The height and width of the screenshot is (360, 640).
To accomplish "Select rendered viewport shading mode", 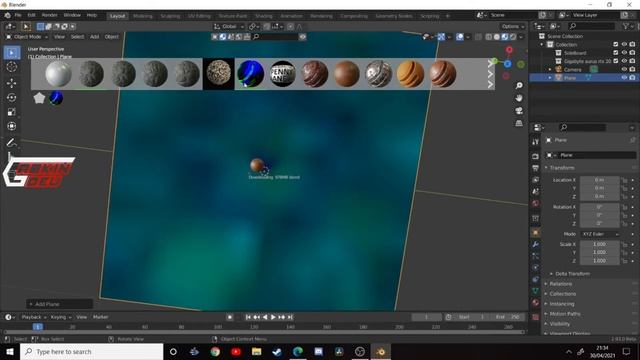I will coord(513,37).
